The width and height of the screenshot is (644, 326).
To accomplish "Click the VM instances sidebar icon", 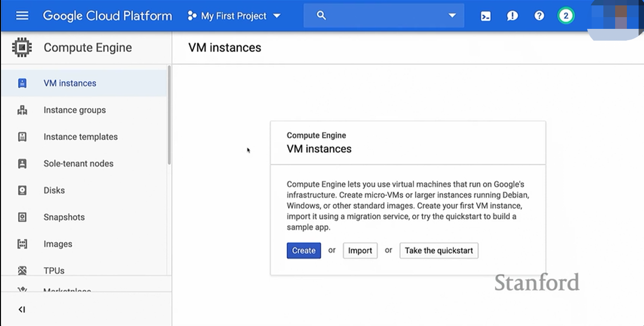I will (22, 83).
